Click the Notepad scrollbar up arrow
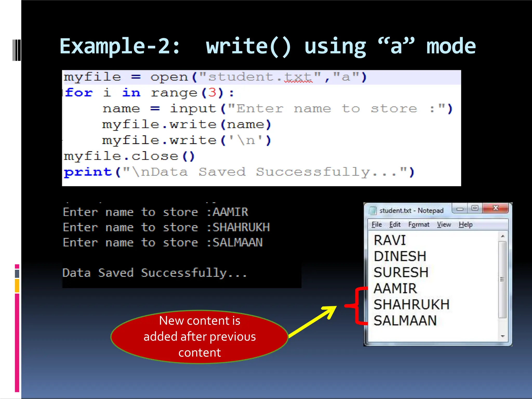Screen dimensions: 532x399 pyautogui.click(x=503, y=236)
